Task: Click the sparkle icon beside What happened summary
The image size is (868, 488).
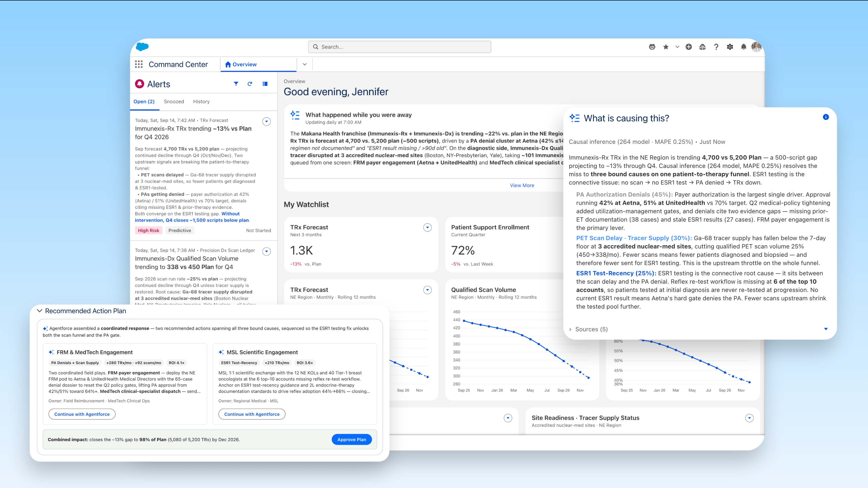Action: [x=295, y=115]
